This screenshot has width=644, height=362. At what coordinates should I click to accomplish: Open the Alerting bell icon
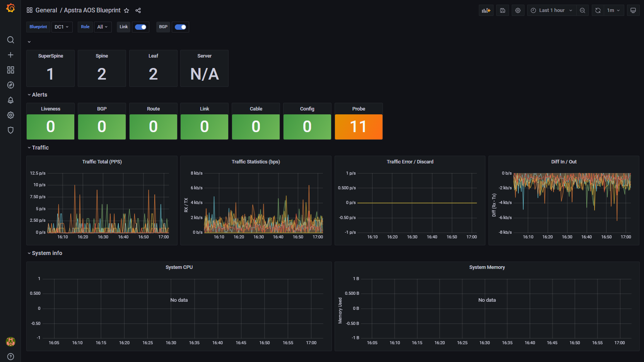click(10, 100)
